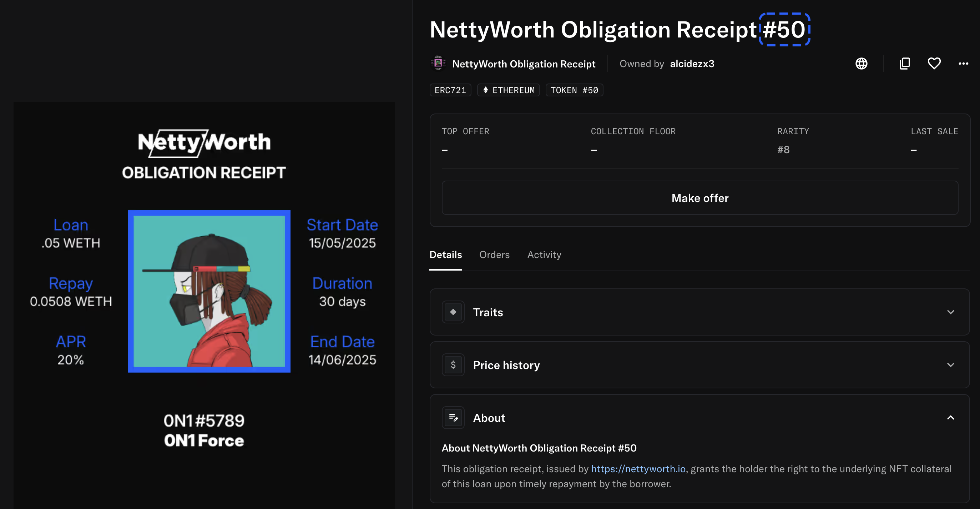Click the OBLIGATION RECEIPT heading in image
The height and width of the screenshot is (509, 980).
tap(204, 172)
